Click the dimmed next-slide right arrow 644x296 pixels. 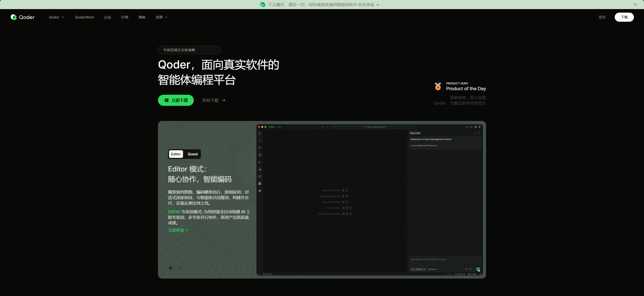tap(180, 268)
